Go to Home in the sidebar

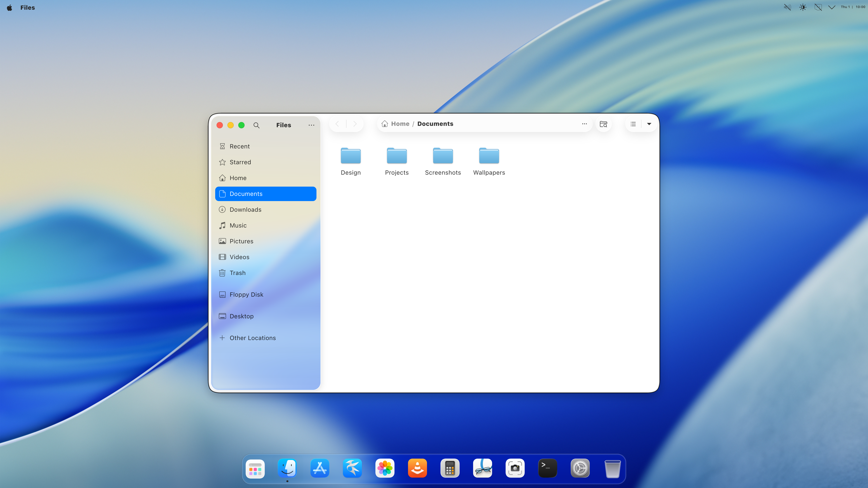(266, 178)
